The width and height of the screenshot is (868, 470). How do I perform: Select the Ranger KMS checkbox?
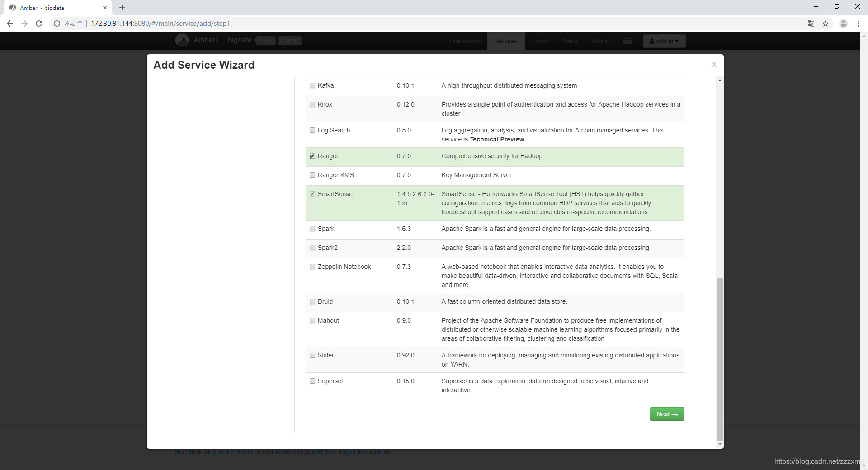coord(312,175)
